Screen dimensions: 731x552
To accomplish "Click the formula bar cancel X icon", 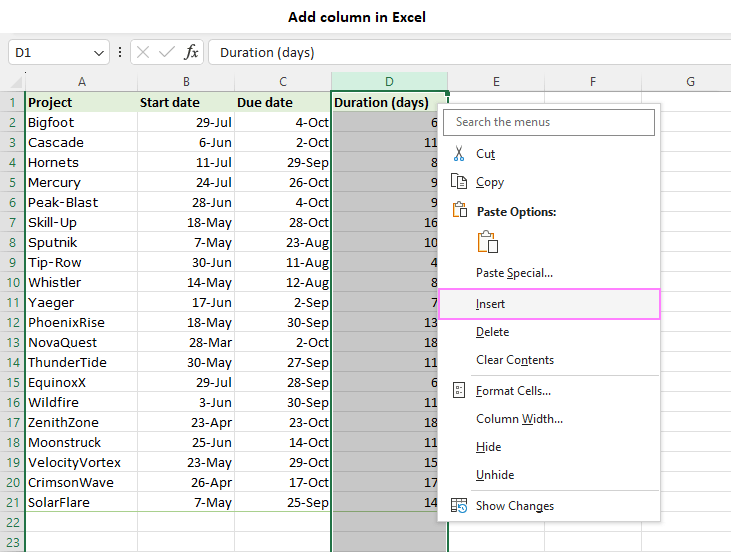I will click(x=143, y=52).
